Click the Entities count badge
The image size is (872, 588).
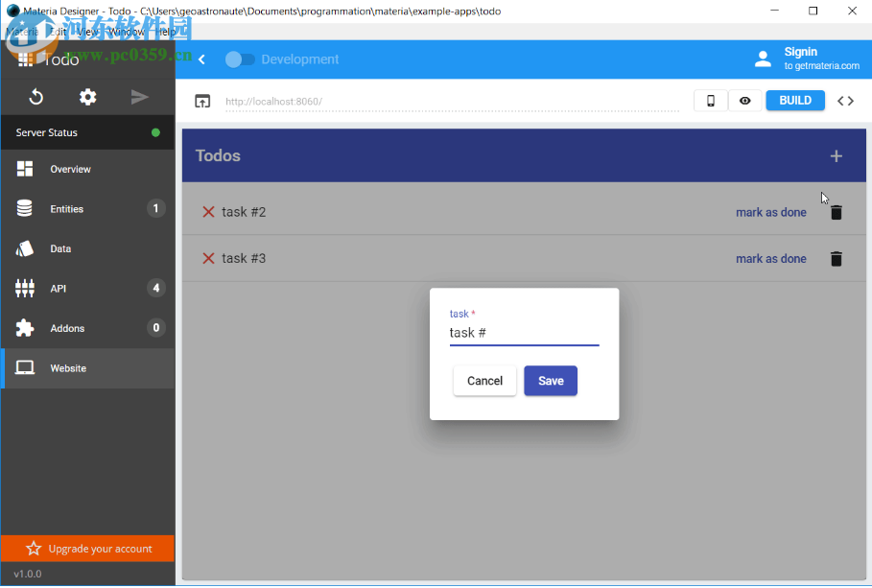[x=156, y=208]
